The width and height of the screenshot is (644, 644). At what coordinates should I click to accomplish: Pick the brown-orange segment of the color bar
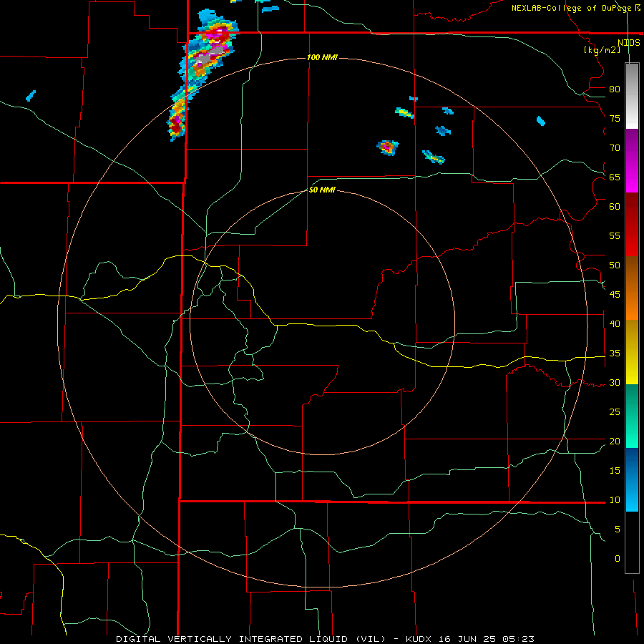(632, 288)
